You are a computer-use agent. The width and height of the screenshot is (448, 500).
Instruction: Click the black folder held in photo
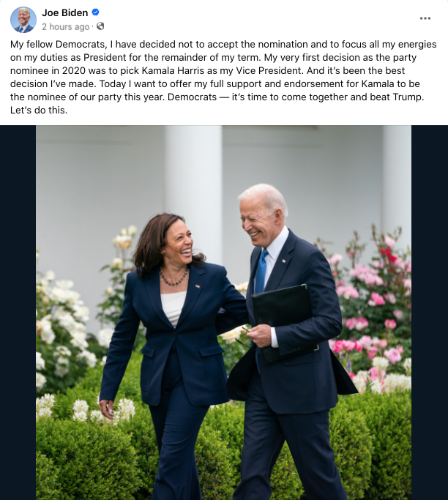(283, 322)
